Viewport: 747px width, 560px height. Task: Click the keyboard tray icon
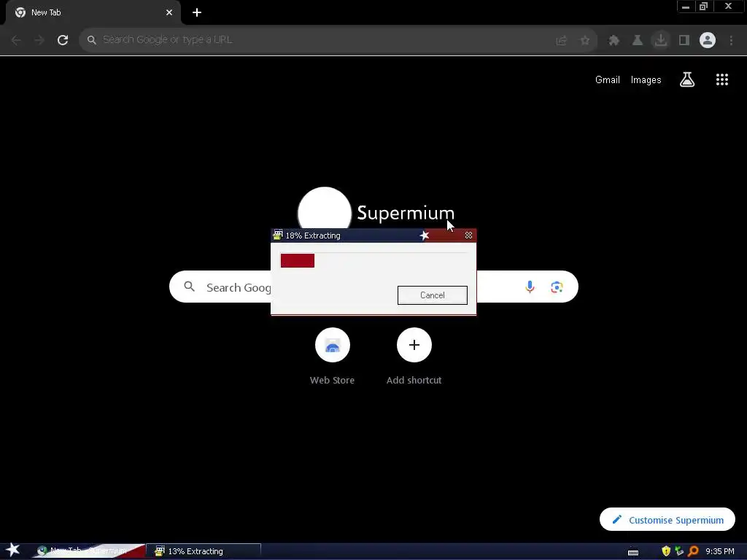coord(633,552)
